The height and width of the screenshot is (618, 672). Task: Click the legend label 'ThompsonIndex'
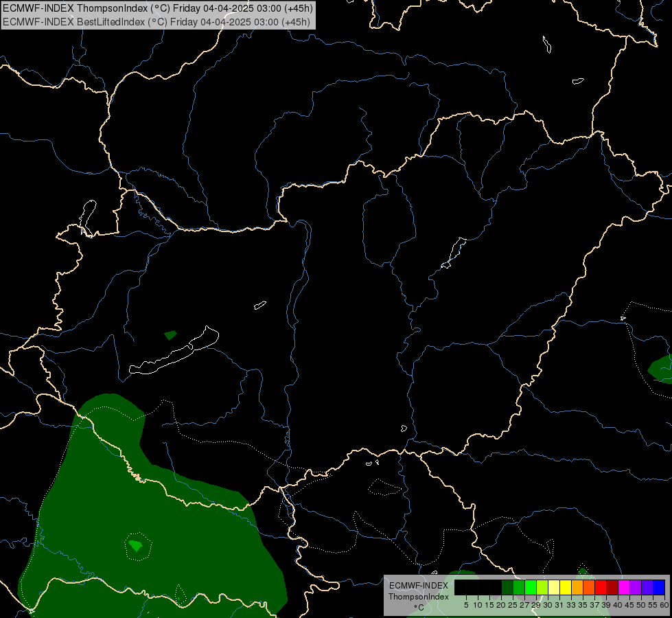click(419, 597)
